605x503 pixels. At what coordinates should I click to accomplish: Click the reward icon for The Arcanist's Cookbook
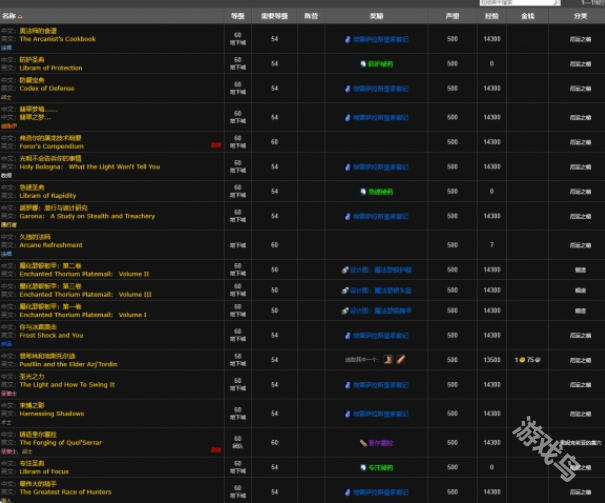point(348,39)
